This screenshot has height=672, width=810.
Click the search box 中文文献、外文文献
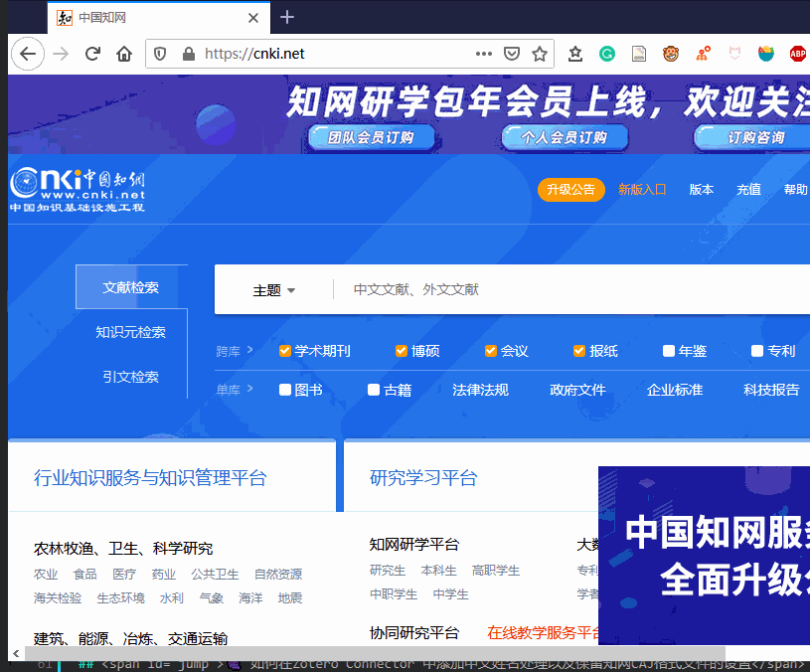point(571,289)
